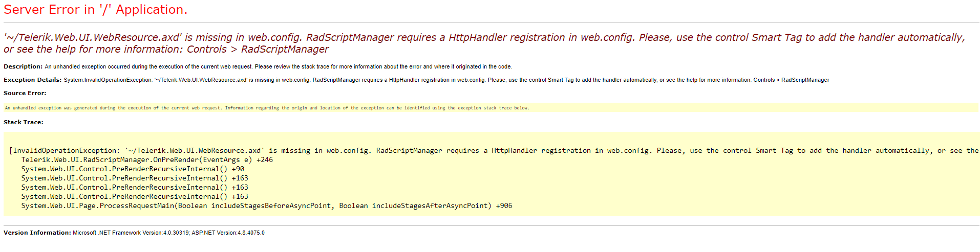Click the "Stack Trace:" label

click(x=24, y=122)
